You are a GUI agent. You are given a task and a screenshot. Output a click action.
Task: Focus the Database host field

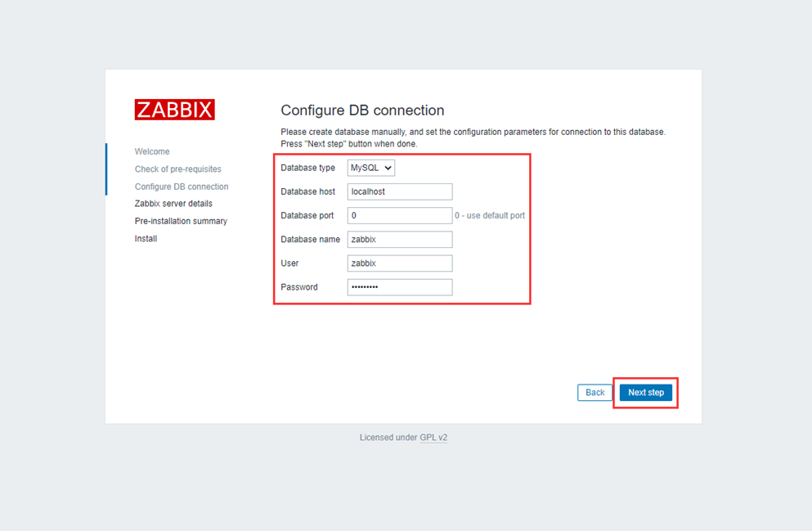[400, 191]
